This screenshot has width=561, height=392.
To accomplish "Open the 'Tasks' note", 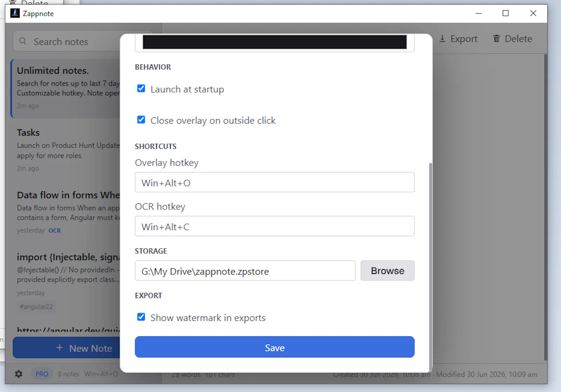I will tap(66, 150).
